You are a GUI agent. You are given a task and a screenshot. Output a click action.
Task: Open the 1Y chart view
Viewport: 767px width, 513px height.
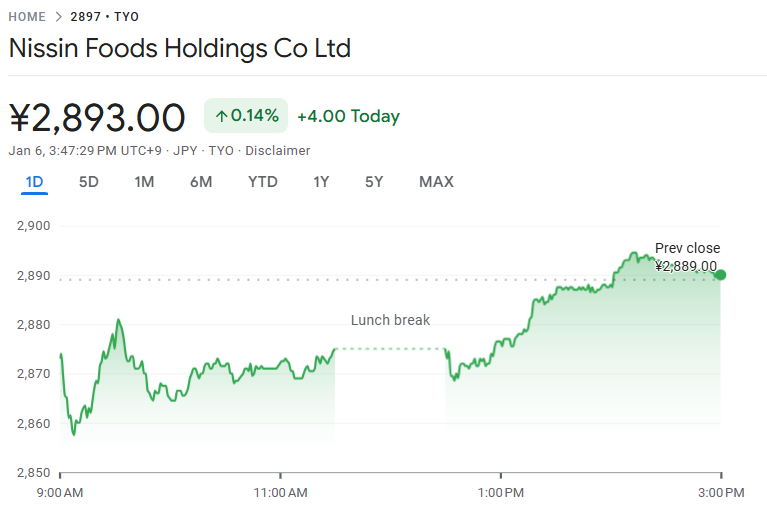(321, 182)
